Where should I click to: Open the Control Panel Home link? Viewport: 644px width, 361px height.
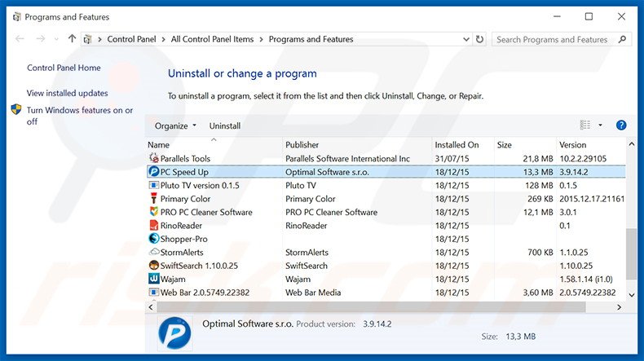point(64,68)
